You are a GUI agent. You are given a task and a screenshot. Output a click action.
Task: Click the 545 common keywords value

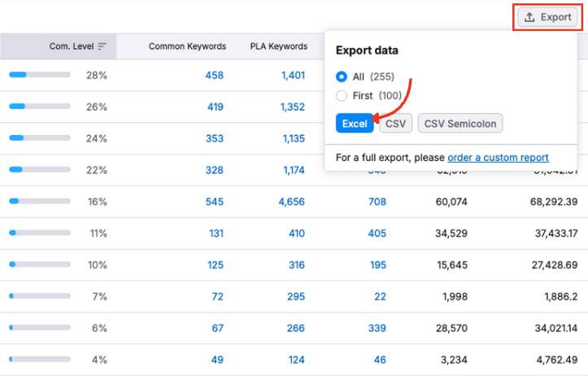coord(214,202)
